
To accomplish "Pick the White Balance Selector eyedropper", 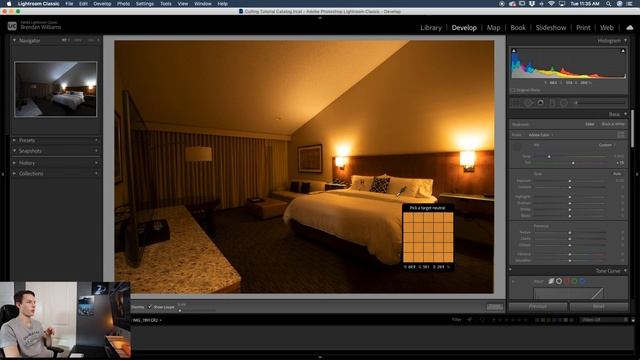I will coord(517,146).
